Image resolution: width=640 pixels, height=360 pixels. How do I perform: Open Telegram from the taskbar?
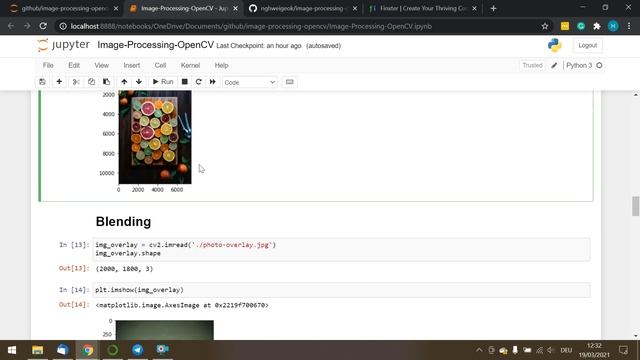(138, 350)
